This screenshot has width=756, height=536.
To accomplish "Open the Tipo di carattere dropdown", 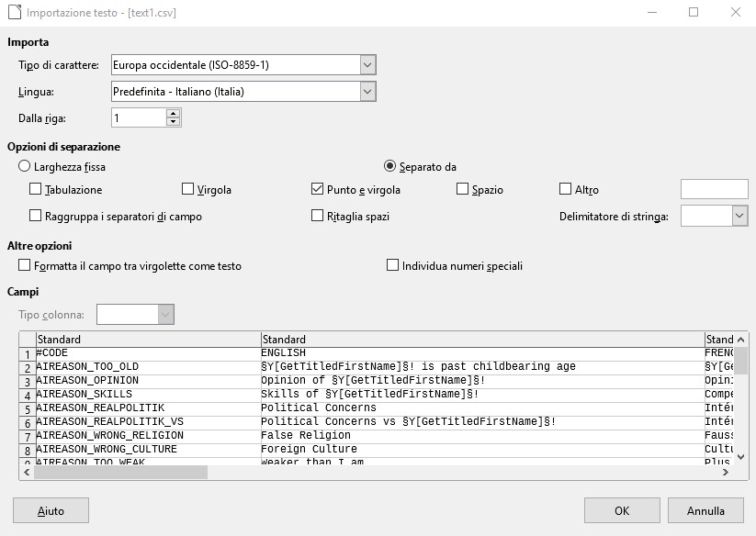I will point(367,65).
